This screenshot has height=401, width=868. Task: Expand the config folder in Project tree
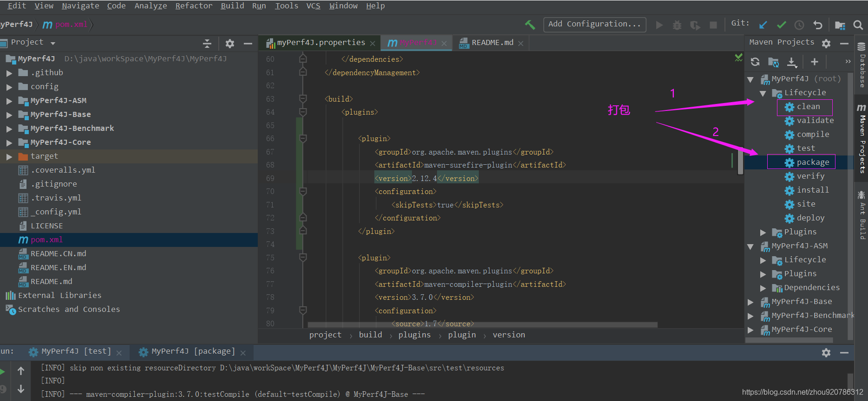(9, 87)
